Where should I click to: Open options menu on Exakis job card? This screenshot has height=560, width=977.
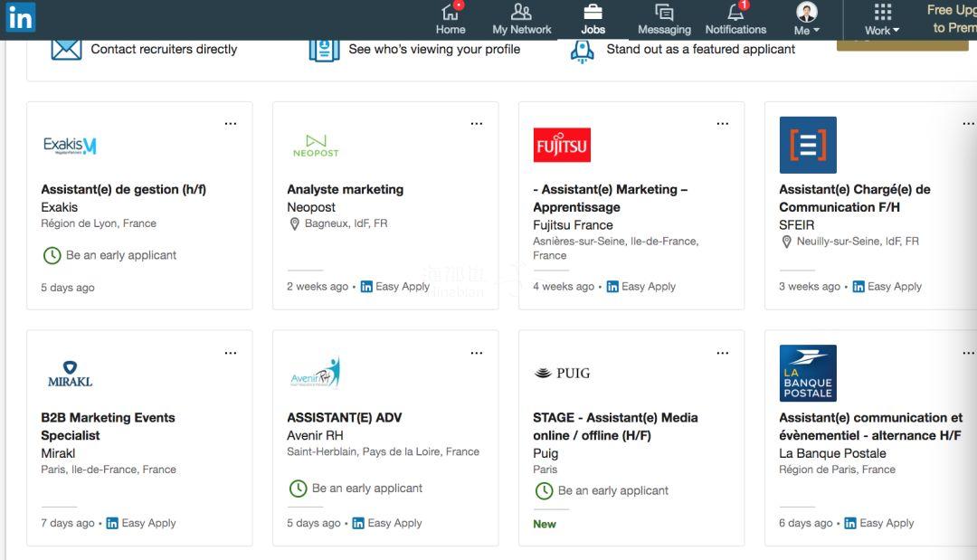point(231,123)
